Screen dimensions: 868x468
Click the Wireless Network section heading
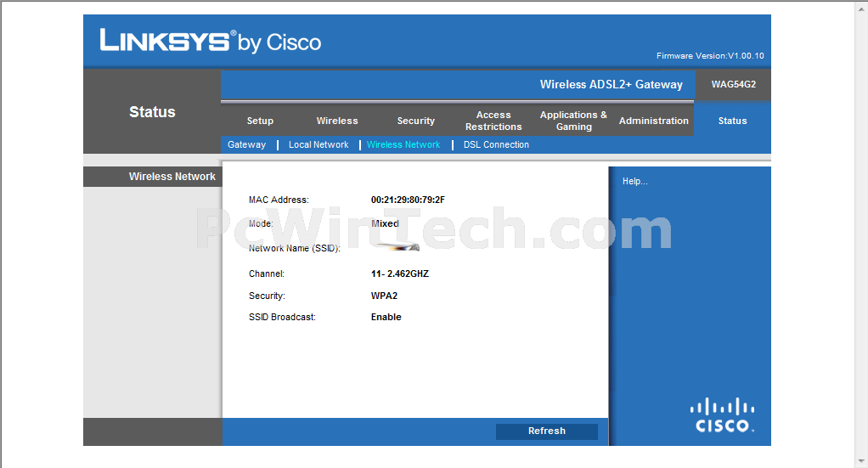172,176
